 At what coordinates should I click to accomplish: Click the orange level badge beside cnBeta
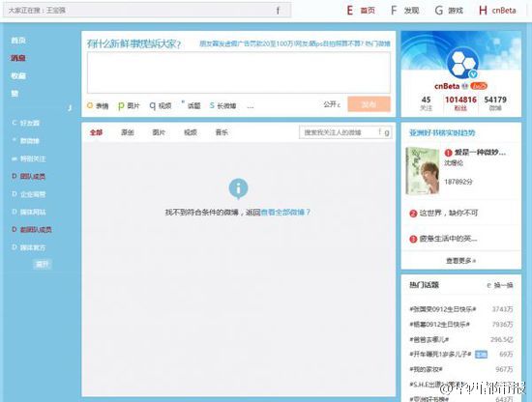pos(479,86)
